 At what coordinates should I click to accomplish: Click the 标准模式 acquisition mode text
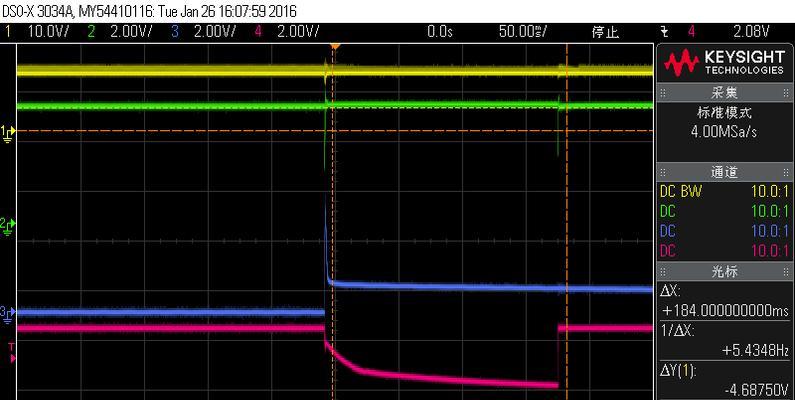coord(724,112)
